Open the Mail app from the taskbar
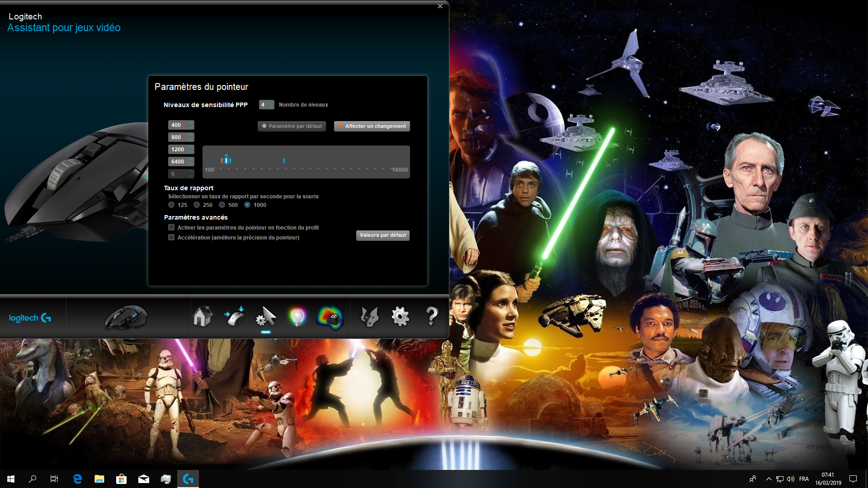This screenshot has width=868, height=488. tap(144, 479)
